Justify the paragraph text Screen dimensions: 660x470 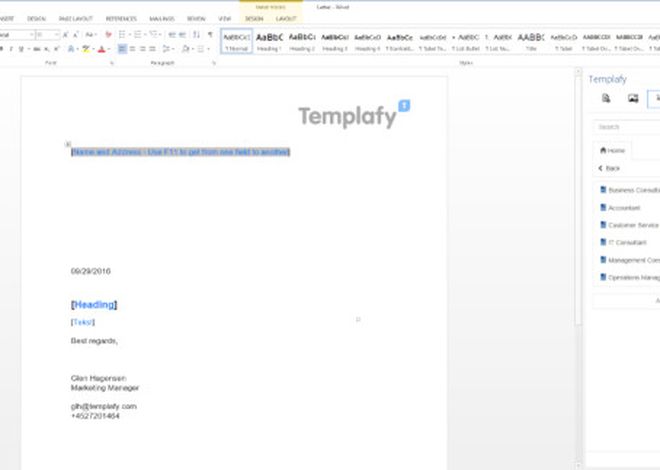(153, 49)
